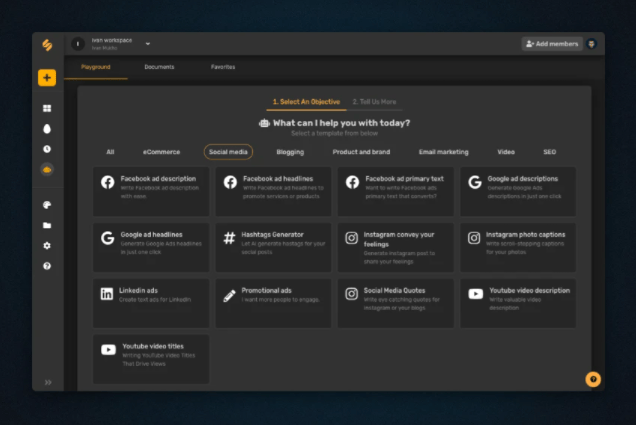636x425 pixels.
Task: Click the user avatar next to Add members
Action: pyautogui.click(x=592, y=44)
